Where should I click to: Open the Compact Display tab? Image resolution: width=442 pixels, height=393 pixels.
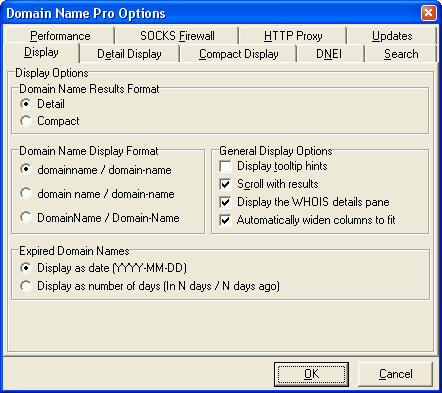click(238, 54)
